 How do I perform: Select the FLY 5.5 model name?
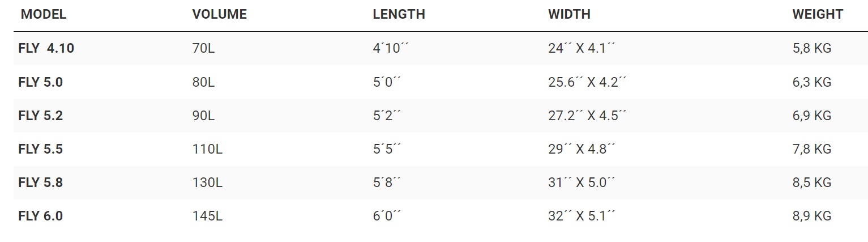(40, 150)
